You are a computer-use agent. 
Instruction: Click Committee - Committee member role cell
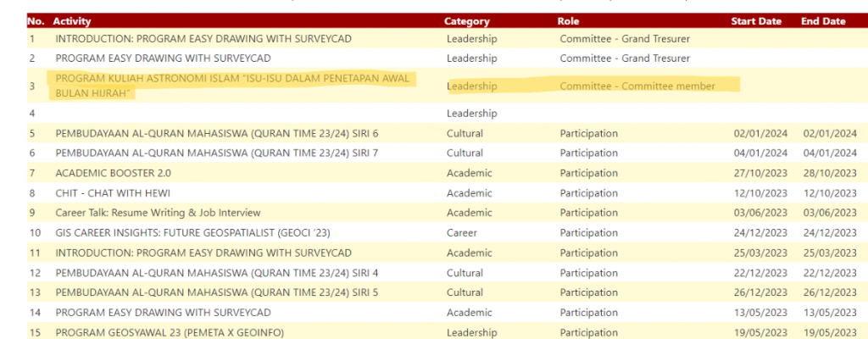click(x=637, y=86)
